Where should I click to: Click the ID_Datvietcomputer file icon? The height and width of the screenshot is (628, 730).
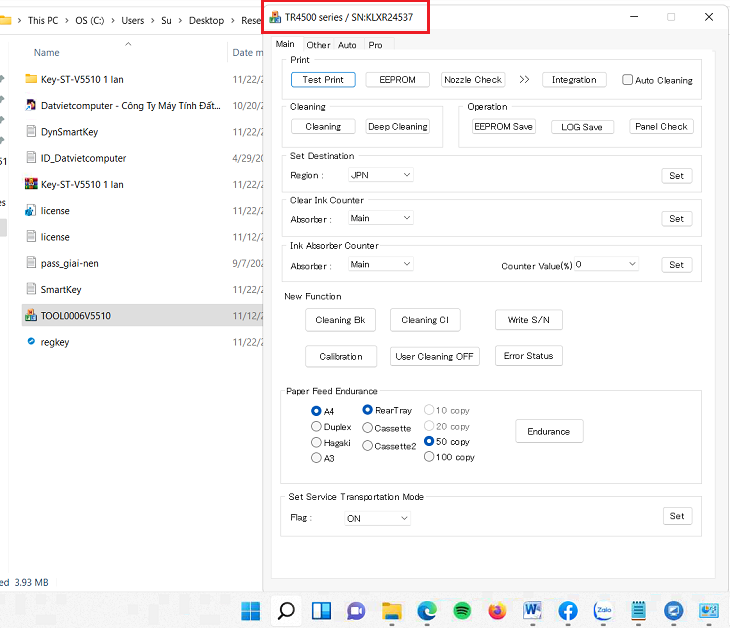coord(31,157)
